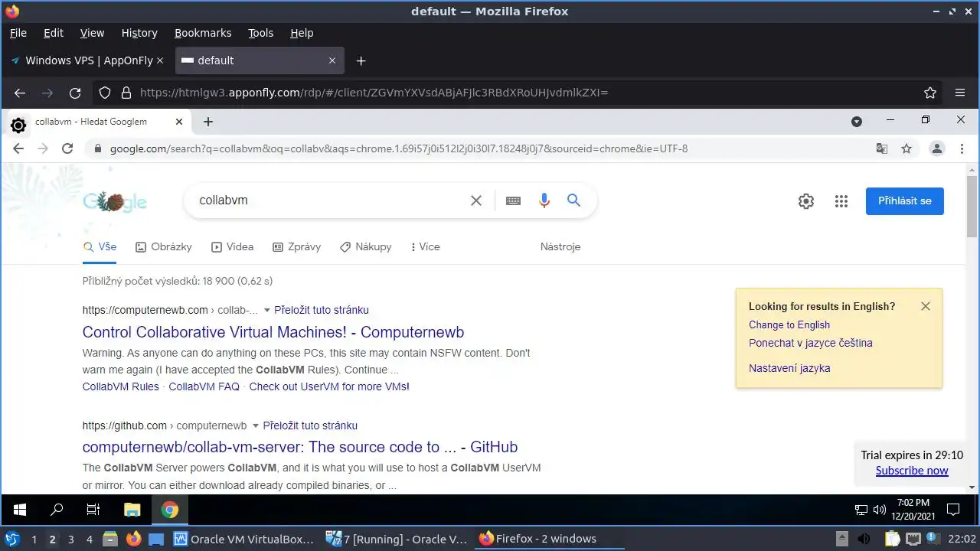Viewport: 980px width, 551px height.
Task: Open a new Chrome tab with plus
Action: [x=207, y=122]
